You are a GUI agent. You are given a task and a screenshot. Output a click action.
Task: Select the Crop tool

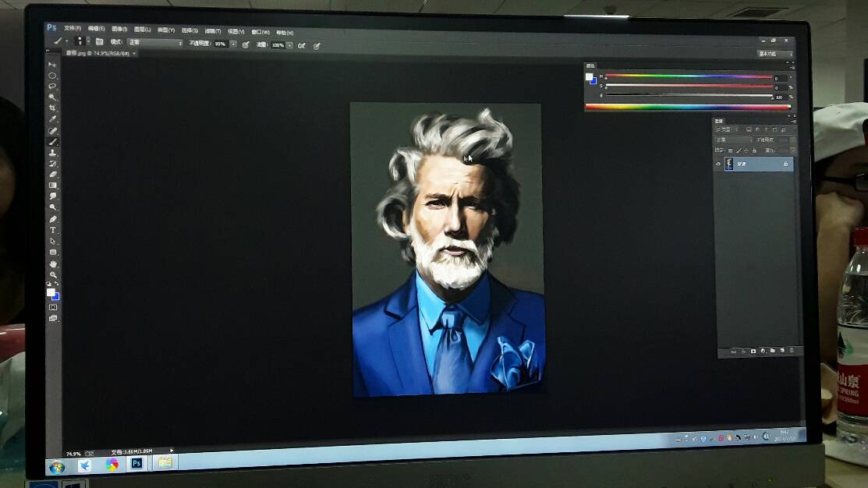(52, 108)
